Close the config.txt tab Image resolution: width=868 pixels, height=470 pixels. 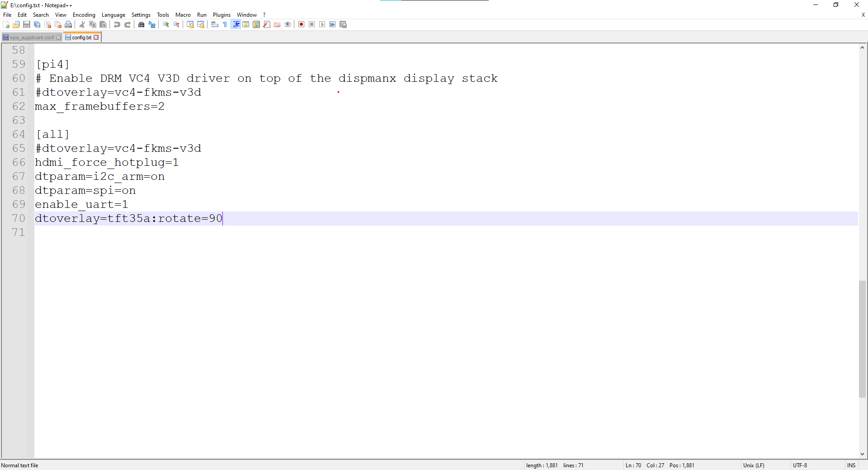96,38
